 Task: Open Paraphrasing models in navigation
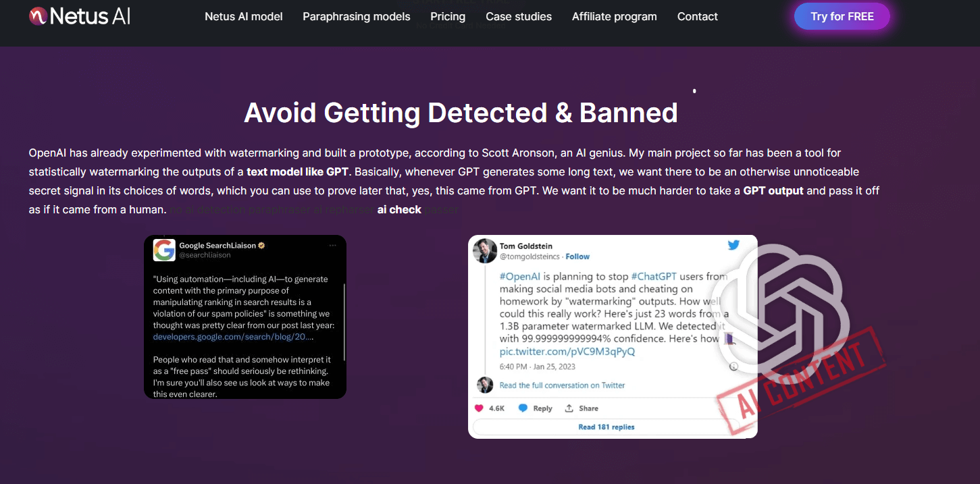coord(357,16)
